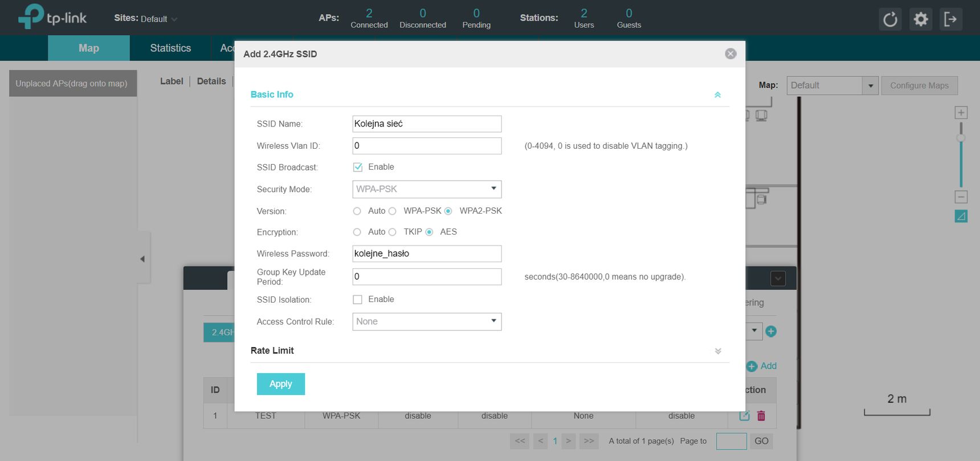The image size is (980, 461).
Task: Click the tp-link logo
Action: click(52, 17)
